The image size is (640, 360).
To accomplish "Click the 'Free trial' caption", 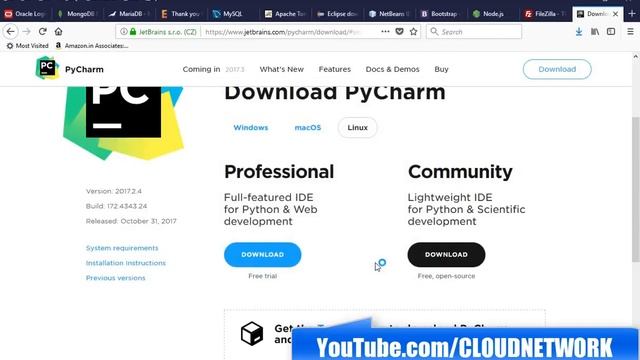I will 262,276.
